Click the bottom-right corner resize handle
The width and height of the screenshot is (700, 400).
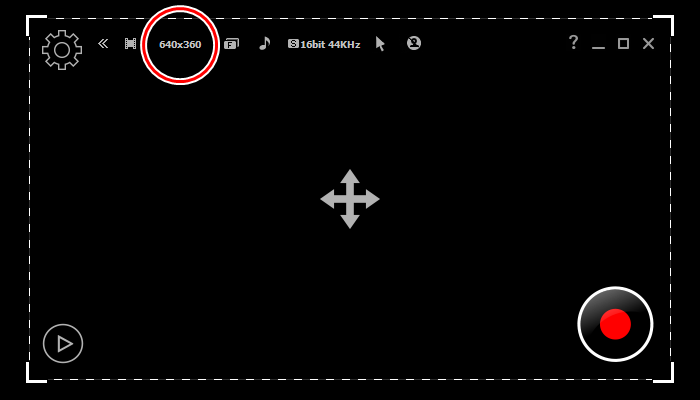tap(664, 373)
